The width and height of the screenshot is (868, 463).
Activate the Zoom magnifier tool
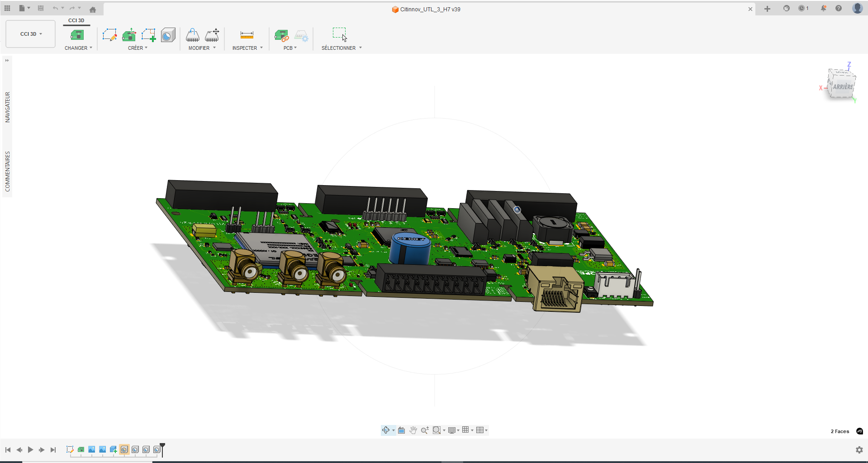click(x=425, y=430)
